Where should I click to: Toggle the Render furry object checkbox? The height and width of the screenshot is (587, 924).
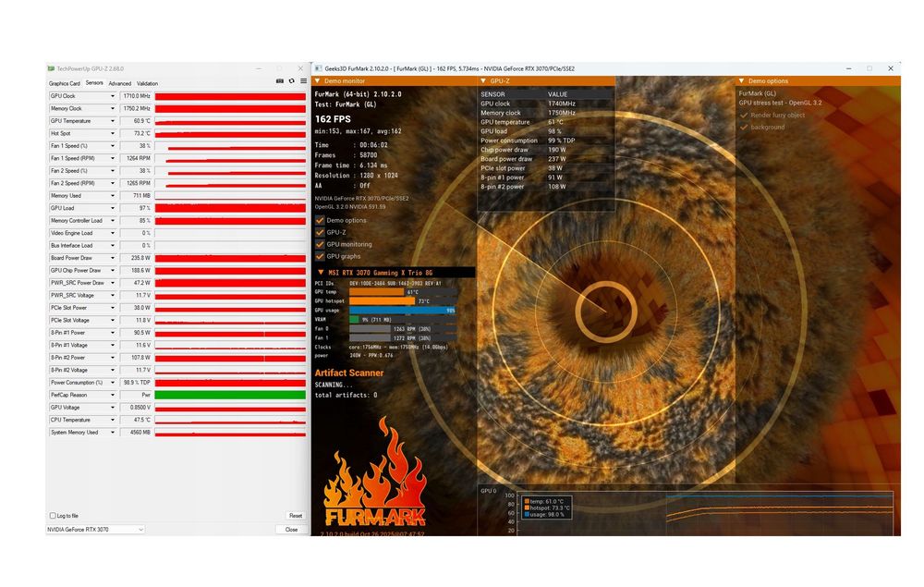click(744, 116)
